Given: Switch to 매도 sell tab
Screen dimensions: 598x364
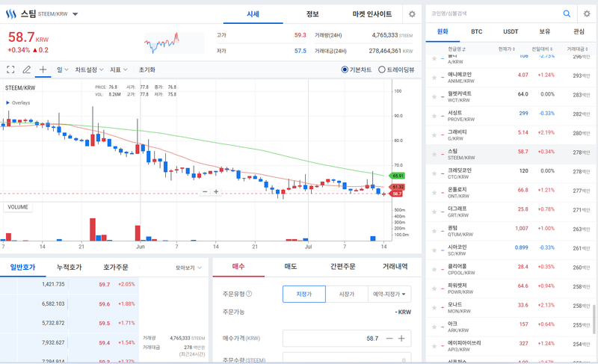Looking at the screenshot, I should [x=291, y=266].
